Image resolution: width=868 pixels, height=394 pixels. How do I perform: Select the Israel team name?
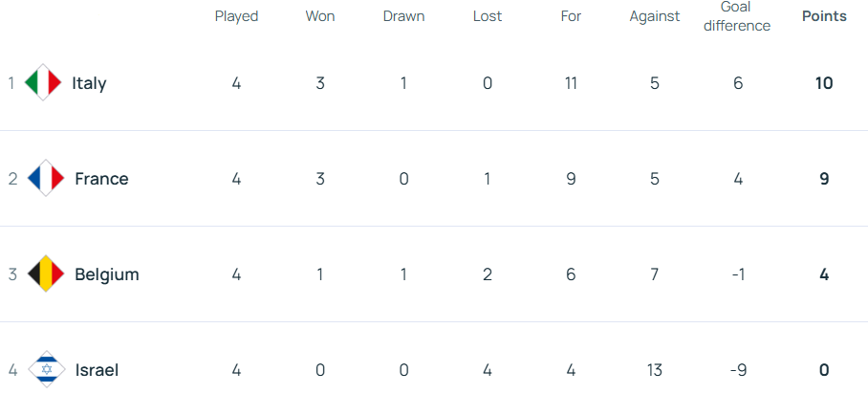click(97, 370)
